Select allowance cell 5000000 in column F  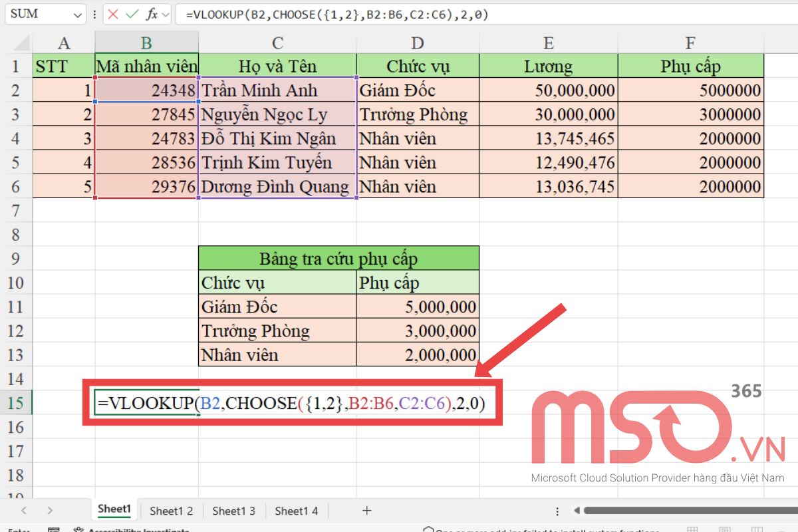tap(691, 90)
